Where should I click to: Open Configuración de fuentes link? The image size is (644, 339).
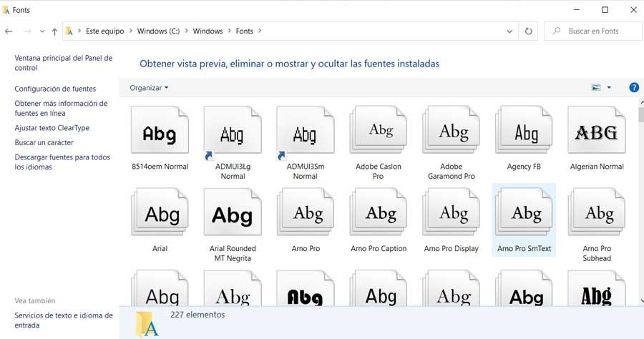55,89
